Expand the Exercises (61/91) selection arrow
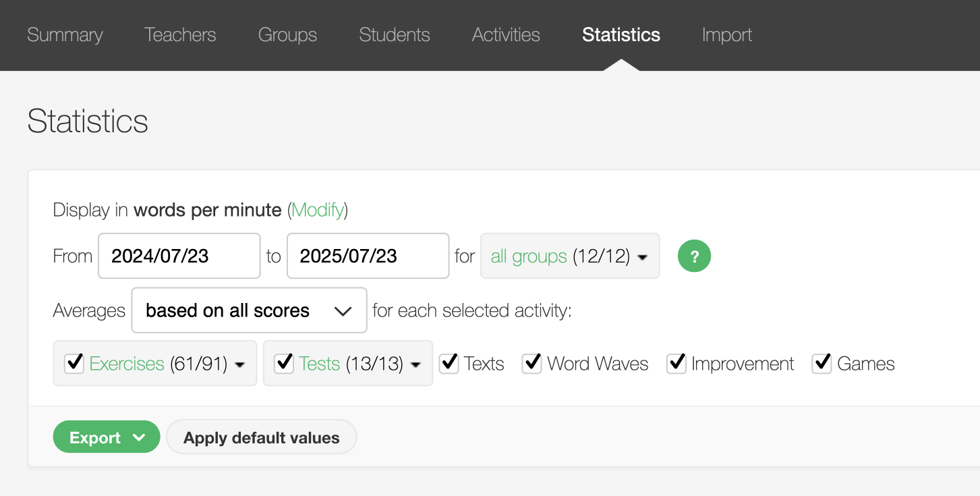The width and height of the screenshot is (980, 496). pos(239,364)
